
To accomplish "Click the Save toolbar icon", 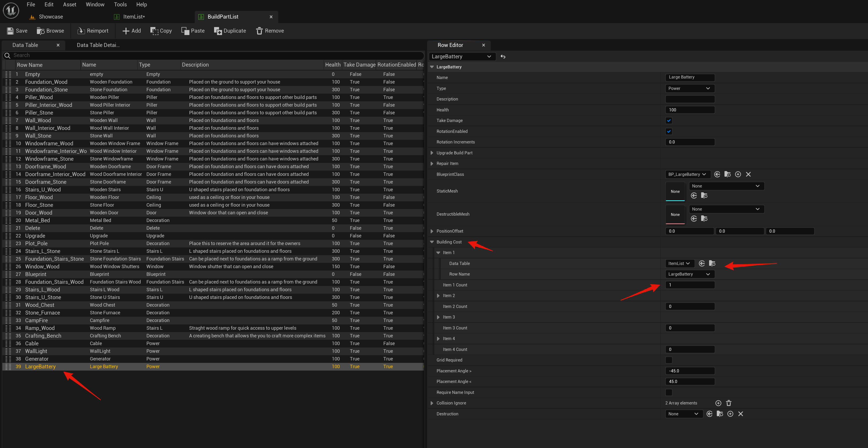I will pyautogui.click(x=10, y=31).
